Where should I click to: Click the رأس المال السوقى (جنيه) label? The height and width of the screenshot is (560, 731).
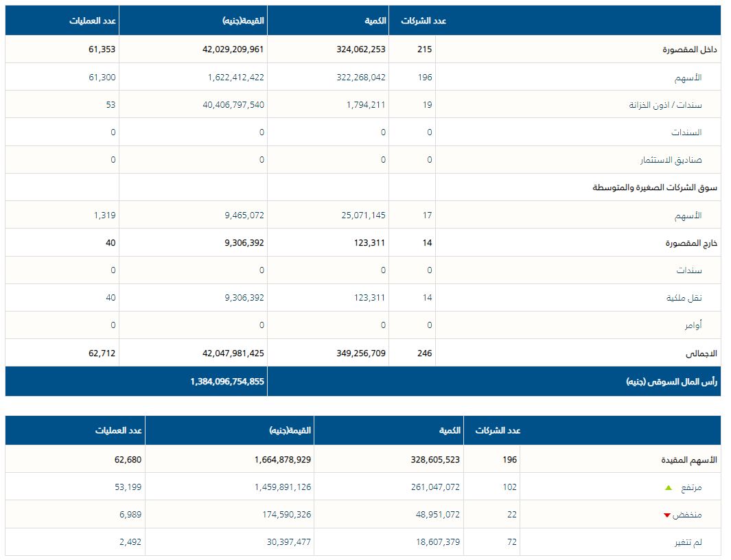click(x=671, y=382)
